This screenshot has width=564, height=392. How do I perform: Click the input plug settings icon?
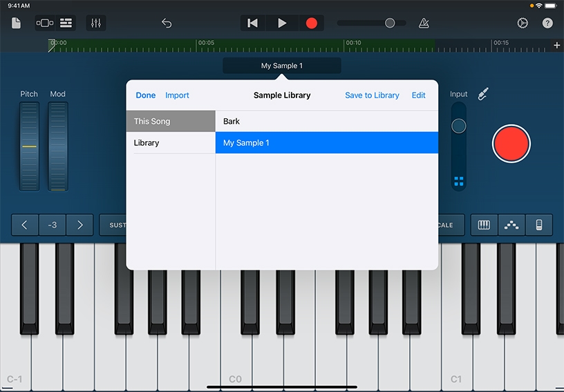(x=484, y=94)
